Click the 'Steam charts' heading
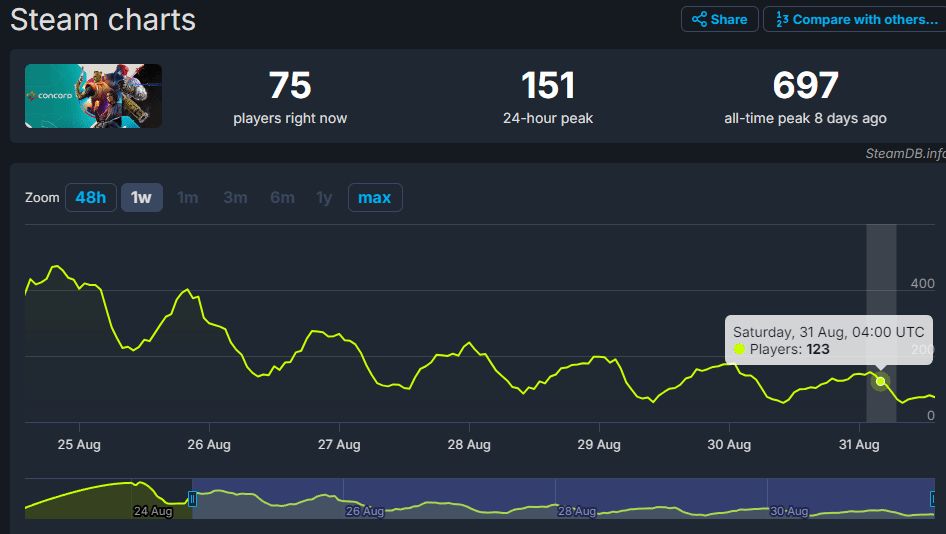This screenshot has width=946, height=534. click(103, 20)
